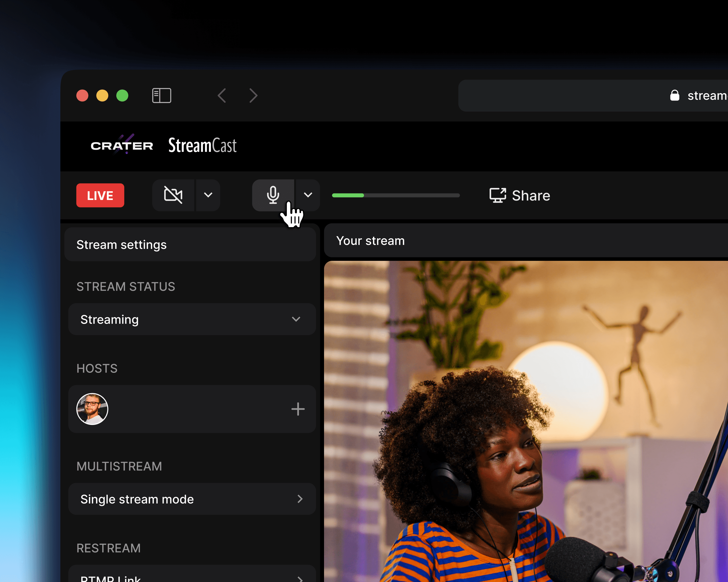
Task: Click the STREAM STATUS section label
Action: (x=126, y=287)
